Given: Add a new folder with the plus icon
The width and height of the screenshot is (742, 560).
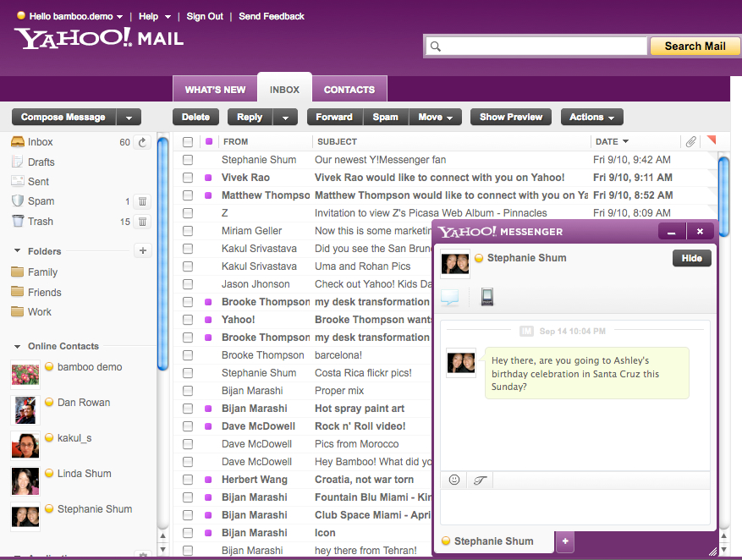Looking at the screenshot, I should point(142,250).
